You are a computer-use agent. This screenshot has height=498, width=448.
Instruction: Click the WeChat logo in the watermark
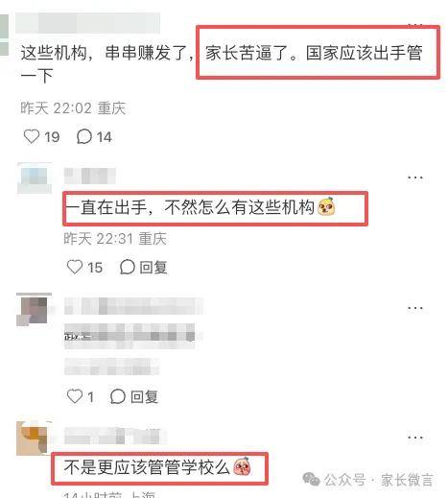coord(311,479)
